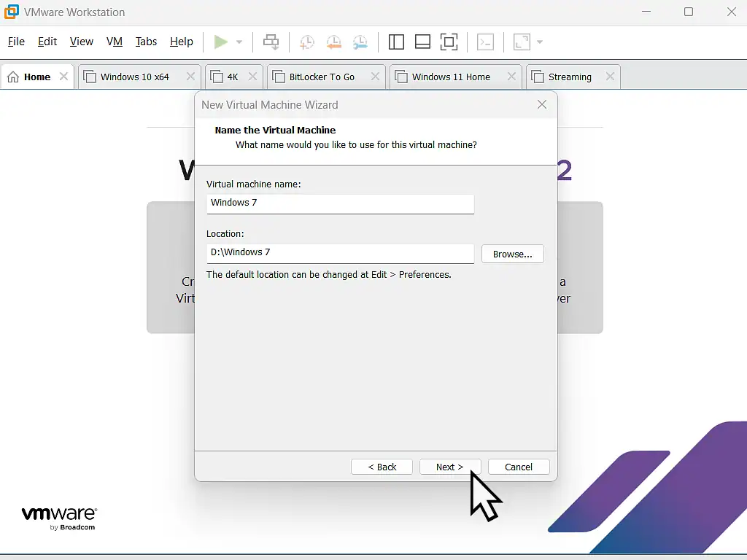Click the Home tab house icon
The height and width of the screenshot is (560, 747).
tap(12, 76)
